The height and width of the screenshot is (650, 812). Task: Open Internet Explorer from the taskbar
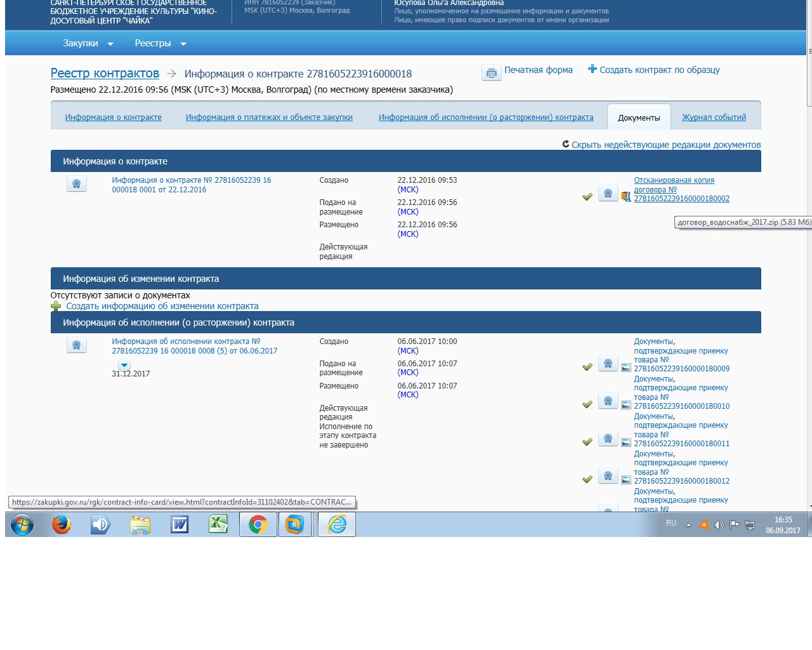pos(337,524)
